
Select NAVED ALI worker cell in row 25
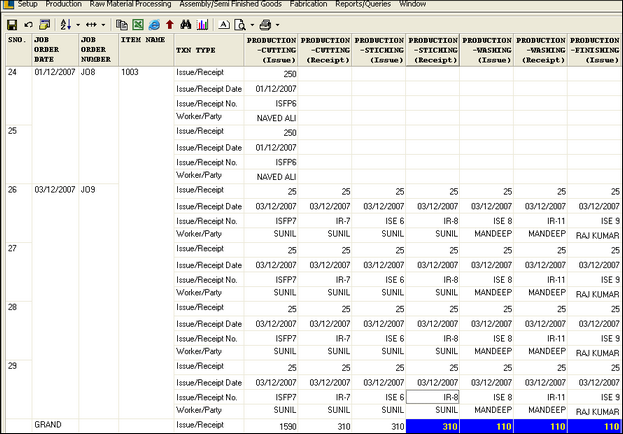pos(271,177)
